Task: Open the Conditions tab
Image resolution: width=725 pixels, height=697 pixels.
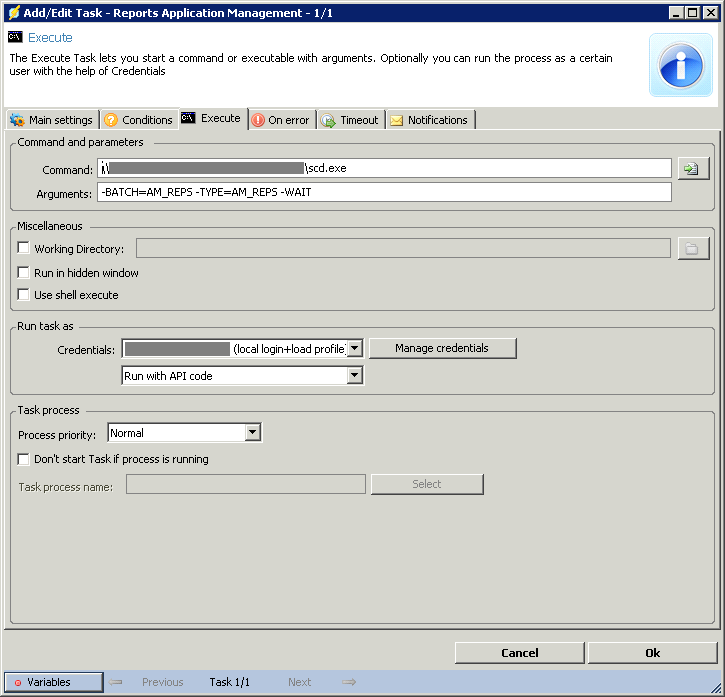Action: tap(138, 120)
